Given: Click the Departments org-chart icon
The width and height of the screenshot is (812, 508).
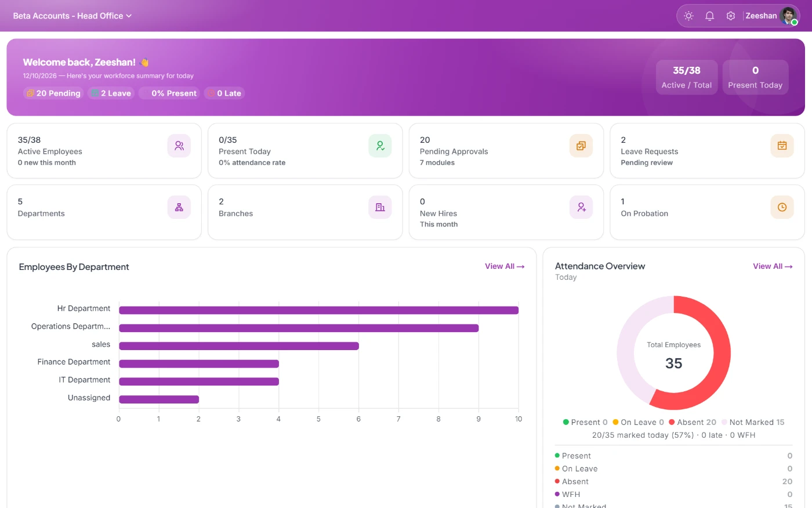Looking at the screenshot, I should click(179, 207).
